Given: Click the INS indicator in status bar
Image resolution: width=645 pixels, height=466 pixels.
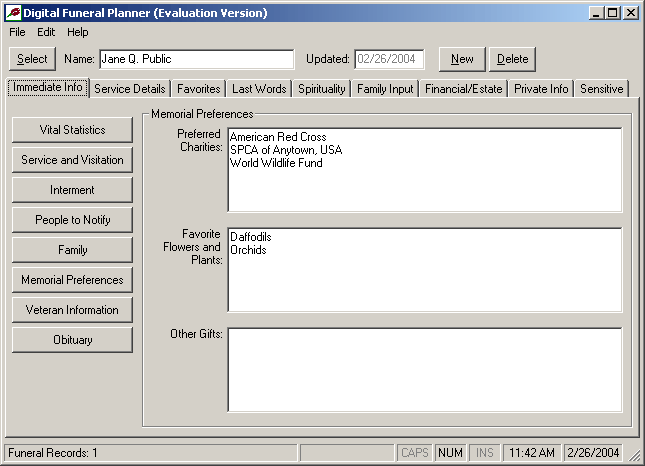Looking at the screenshot, I should tap(485, 453).
